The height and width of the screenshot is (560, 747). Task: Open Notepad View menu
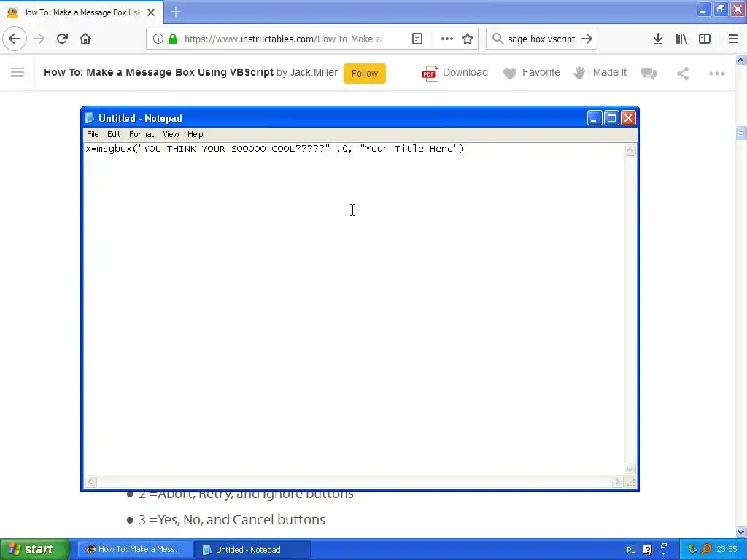(171, 134)
